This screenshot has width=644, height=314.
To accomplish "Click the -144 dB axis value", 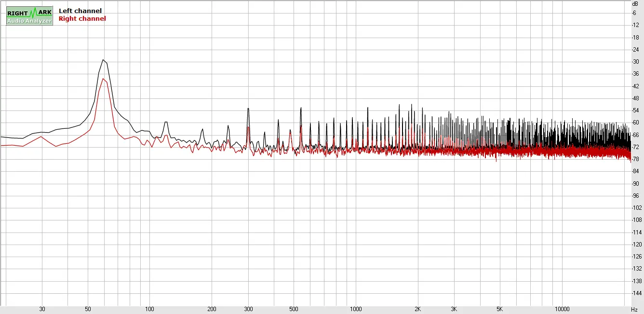I will click(x=636, y=293).
